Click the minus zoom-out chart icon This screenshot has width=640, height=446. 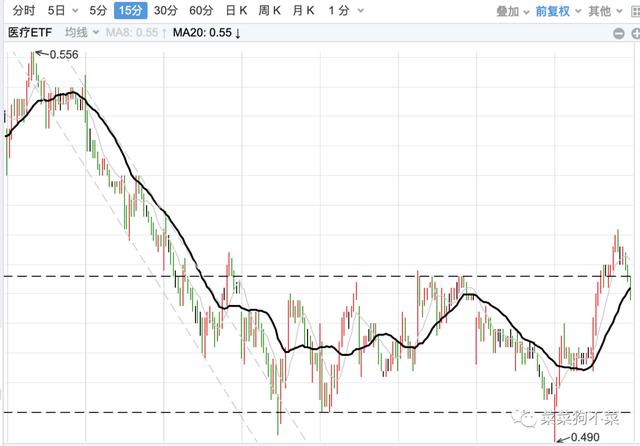tap(619, 33)
